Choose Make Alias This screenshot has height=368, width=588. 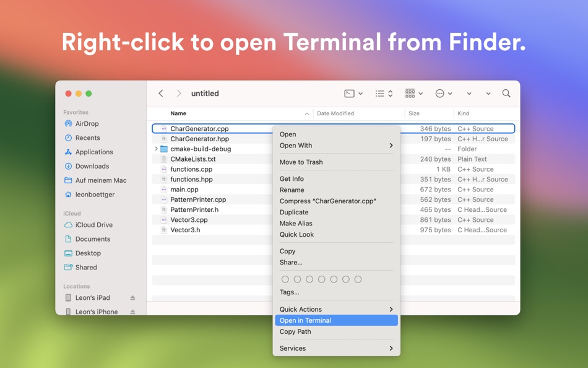pos(336,223)
